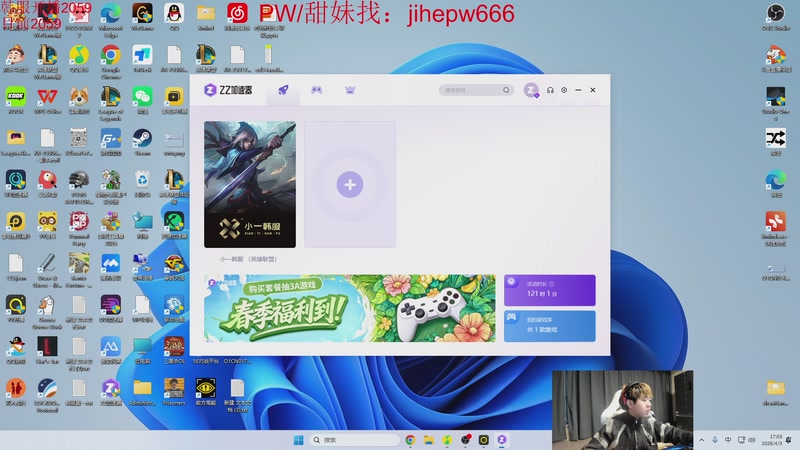Screen dimensions: 800x450
Task: Click the 中 input method indicator in tray
Action: (728, 440)
